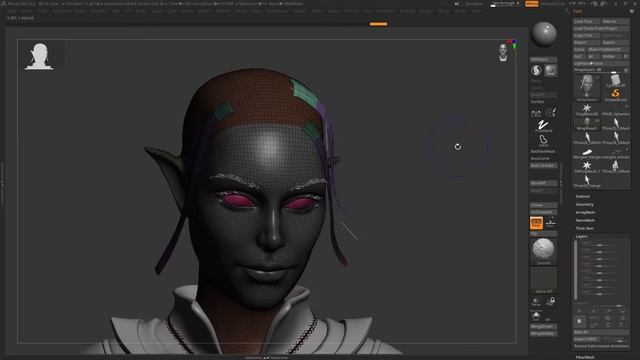Viewport: 640px width, 360px height.
Task: Click the camera view head gizmo
Action: [x=503, y=52]
